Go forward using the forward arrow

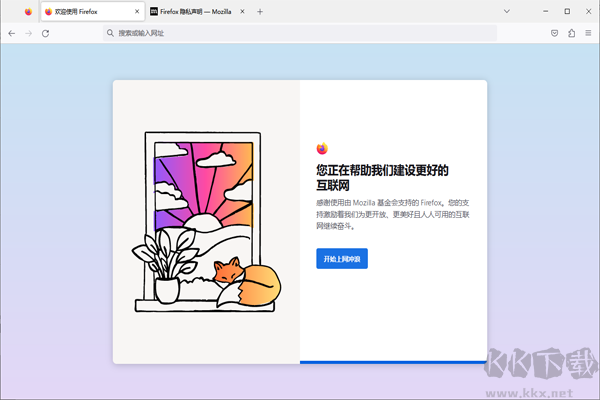coord(29,33)
